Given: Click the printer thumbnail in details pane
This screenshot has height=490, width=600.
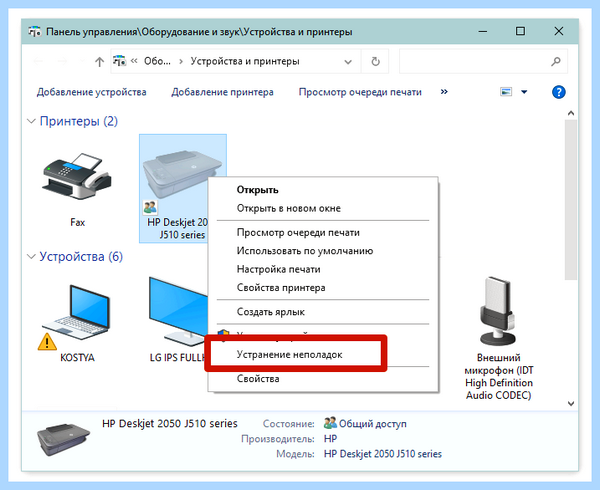Looking at the screenshot, I should 64,439.
